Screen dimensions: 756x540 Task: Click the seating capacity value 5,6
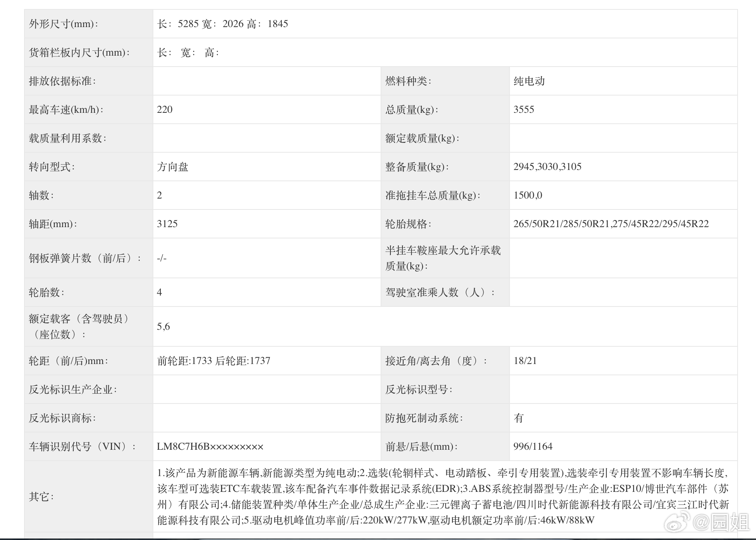pyautogui.click(x=163, y=326)
